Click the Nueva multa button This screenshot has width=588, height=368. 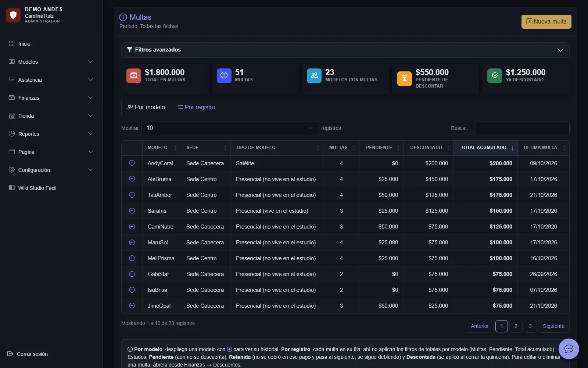click(x=546, y=22)
